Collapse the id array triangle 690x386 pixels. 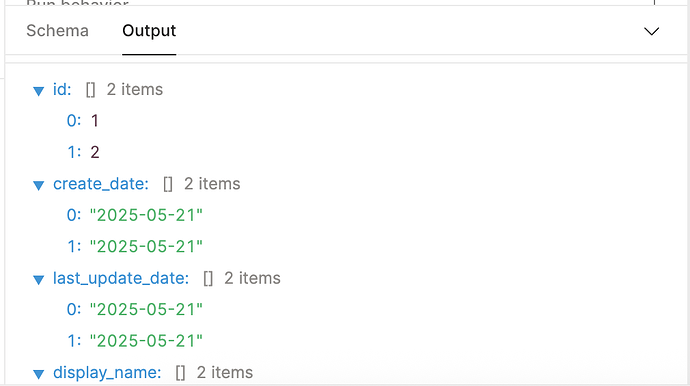[39, 91]
